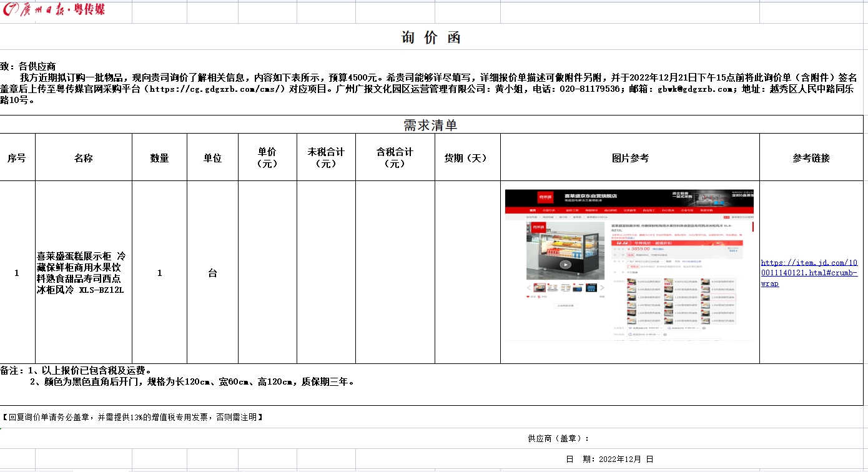
Task: Select the 序号 header cell
Action: click(x=17, y=158)
